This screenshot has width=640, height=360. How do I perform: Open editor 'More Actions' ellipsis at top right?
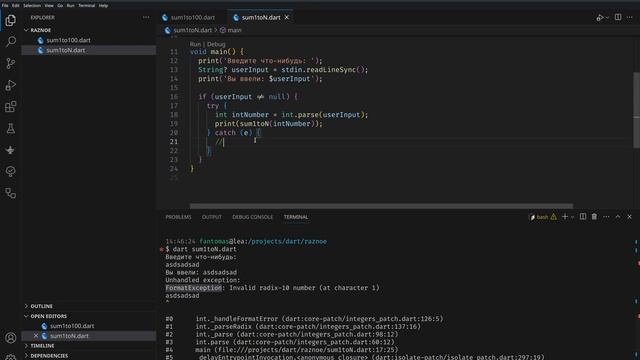pos(629,17)
